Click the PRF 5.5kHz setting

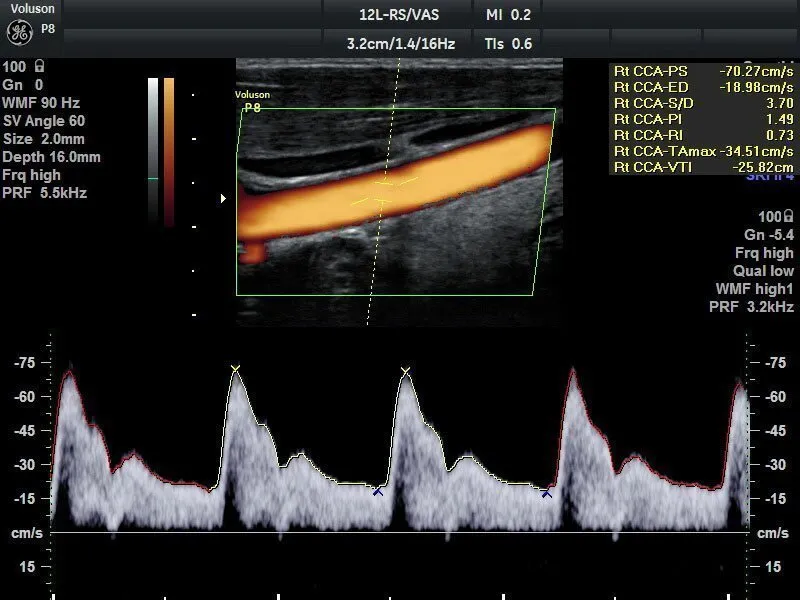pos(44,193)
